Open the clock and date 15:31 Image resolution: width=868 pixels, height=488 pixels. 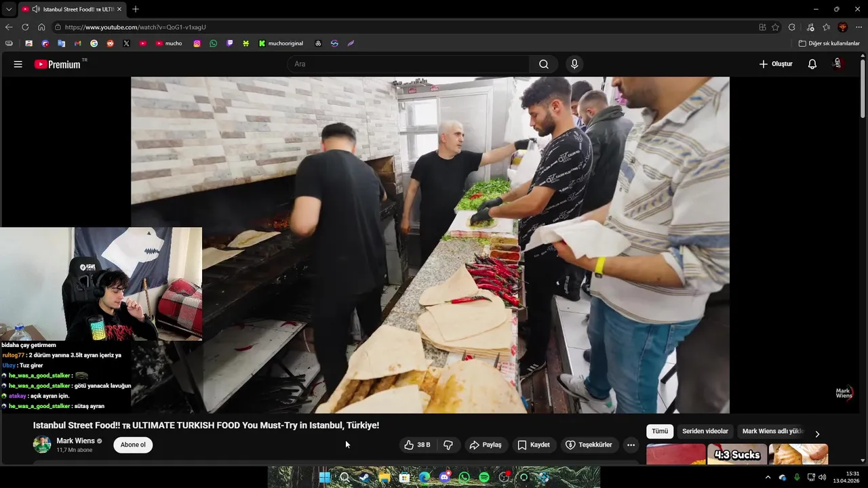coord(847,477)
